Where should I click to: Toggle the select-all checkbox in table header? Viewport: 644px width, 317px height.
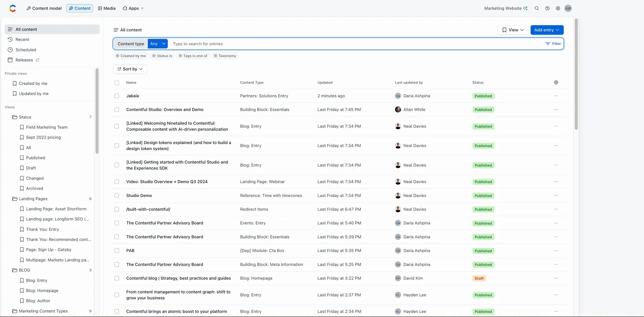click(x=117, y=83)
